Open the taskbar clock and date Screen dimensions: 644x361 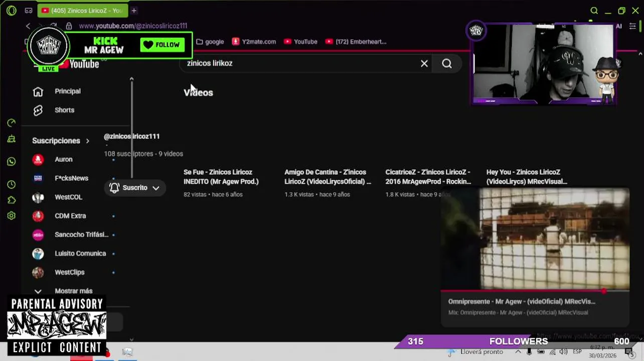603,351
